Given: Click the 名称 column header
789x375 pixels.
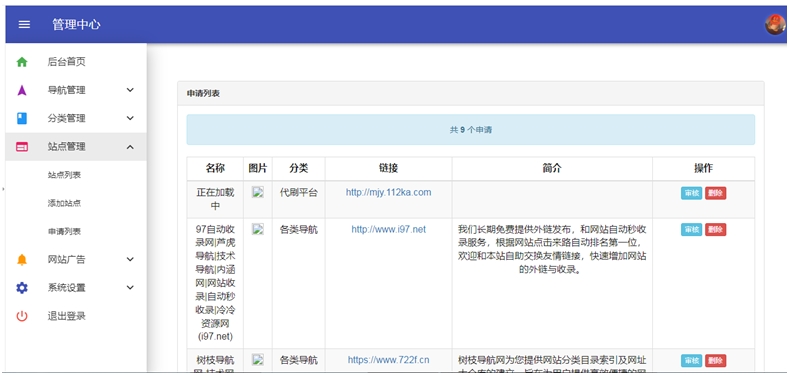Looking at the screenshot, I should point(215,169).
